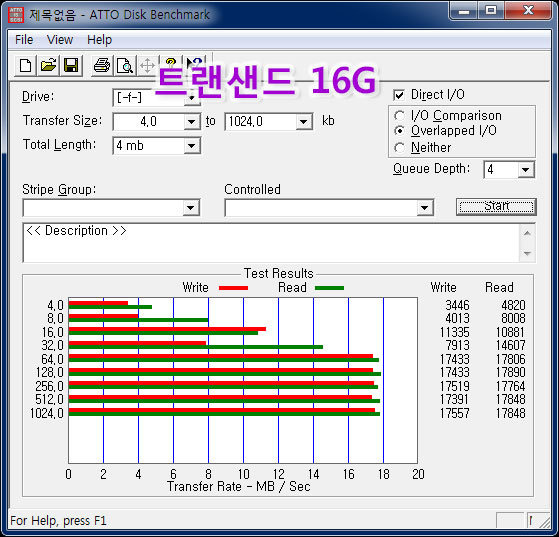This screenshot has width=559, height=537.
Task: Save results using the floppy disk icon
Action: coord(71,66)
